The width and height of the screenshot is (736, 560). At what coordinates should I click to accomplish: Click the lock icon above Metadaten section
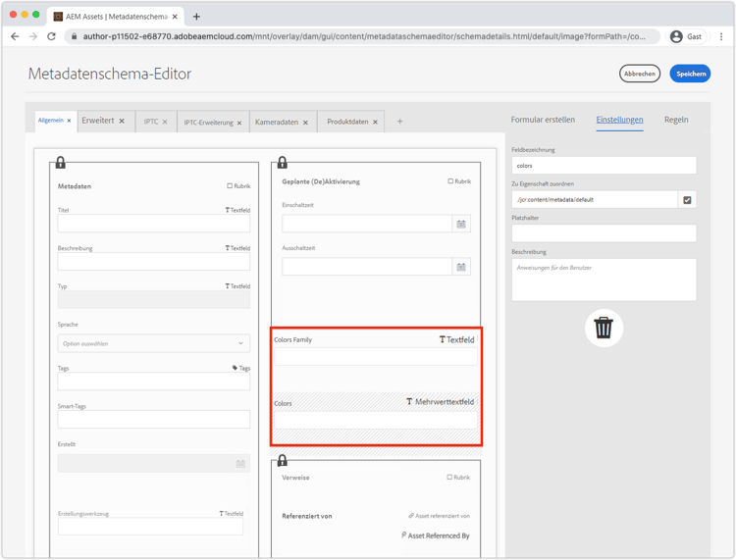[61, 162]
